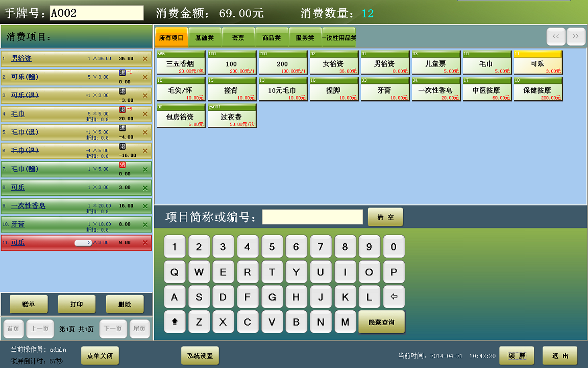This screenshot has height=368, width=588.
Task: Click the 项目简称或编号 search field
Action: [312, 217]
